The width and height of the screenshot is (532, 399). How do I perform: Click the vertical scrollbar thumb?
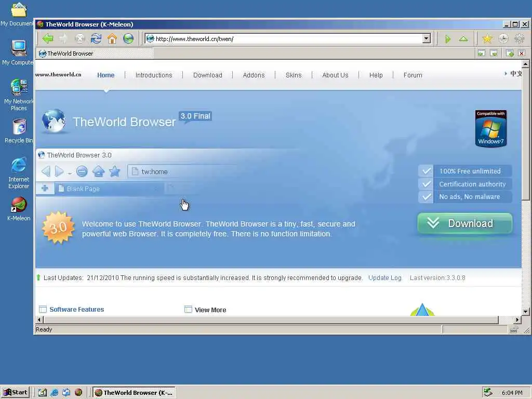[525, 134]
